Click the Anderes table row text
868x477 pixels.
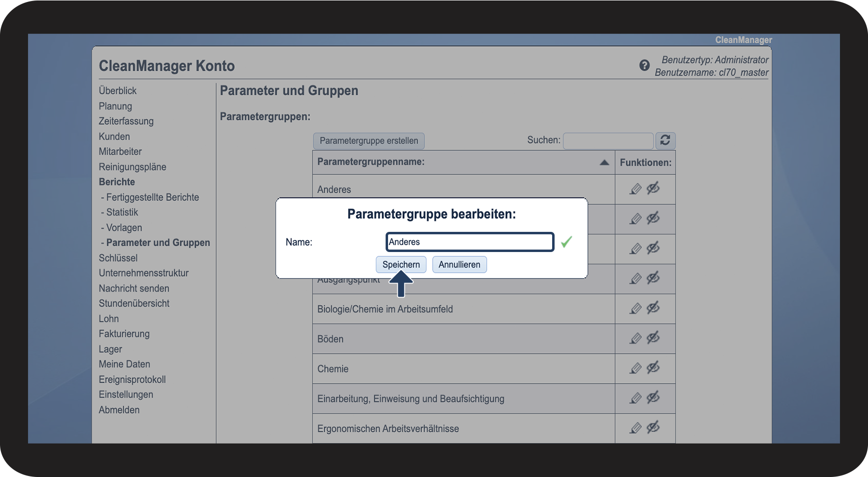pyautogui.click(x=334, y=190)
